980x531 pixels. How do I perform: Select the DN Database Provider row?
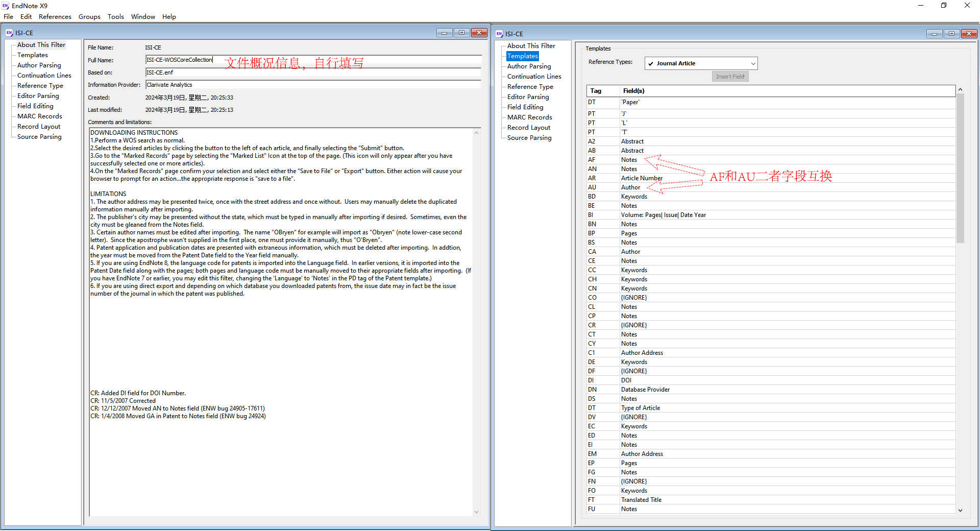pyautogui.click(x=771, y=390)
